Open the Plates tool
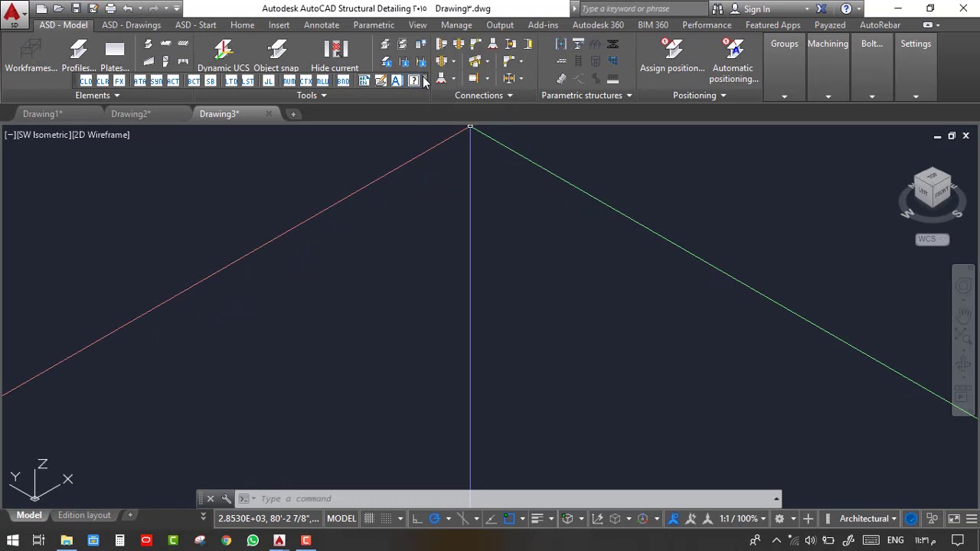This screenshot has width=980, height=551. pyautogui.click(x=115, y=55)
